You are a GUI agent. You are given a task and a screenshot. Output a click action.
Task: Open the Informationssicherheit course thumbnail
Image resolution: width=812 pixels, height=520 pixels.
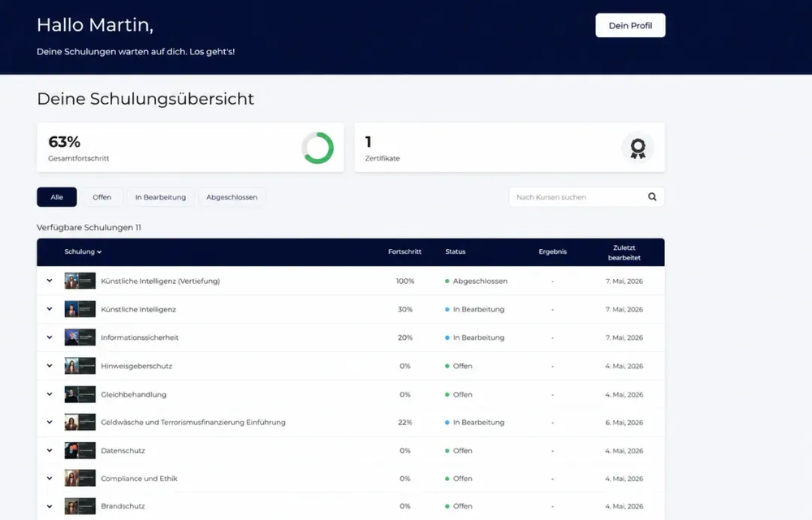(x=80, y=337)
